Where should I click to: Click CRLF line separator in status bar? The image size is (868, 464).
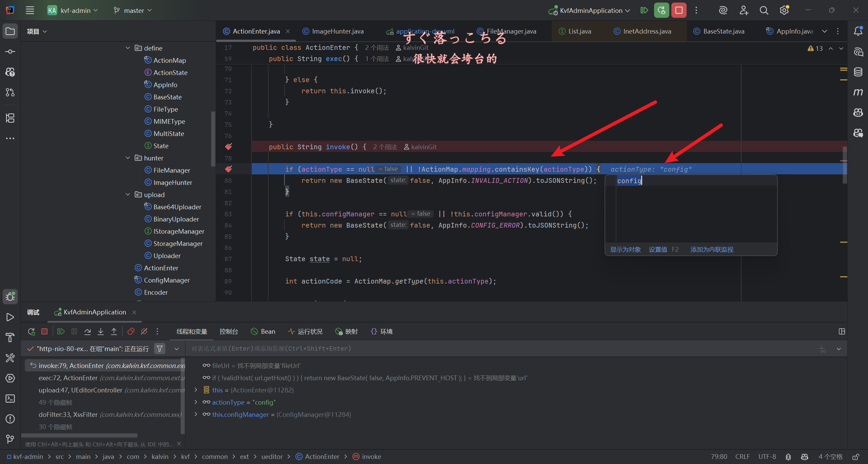point(743,457)
